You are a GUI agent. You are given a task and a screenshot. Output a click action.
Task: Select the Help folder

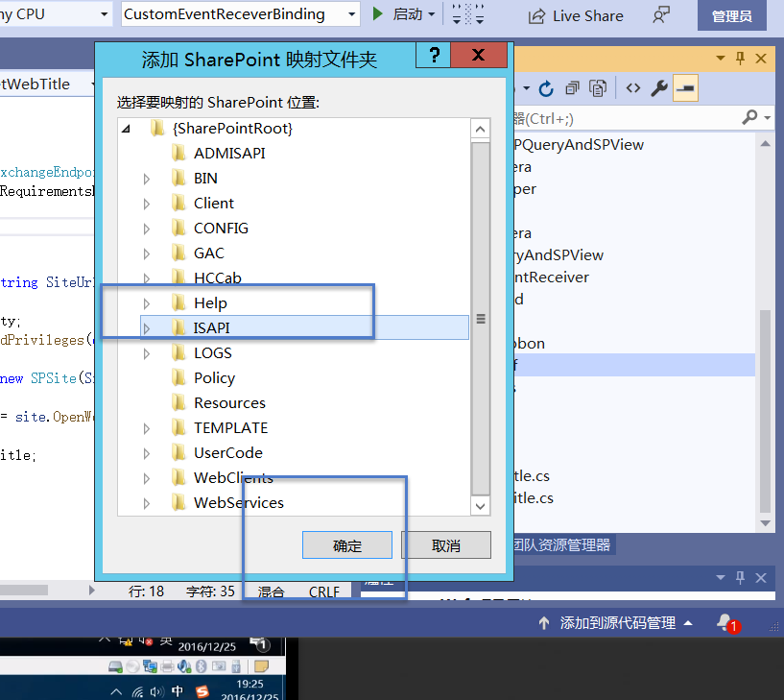click(x=210, y=302)
